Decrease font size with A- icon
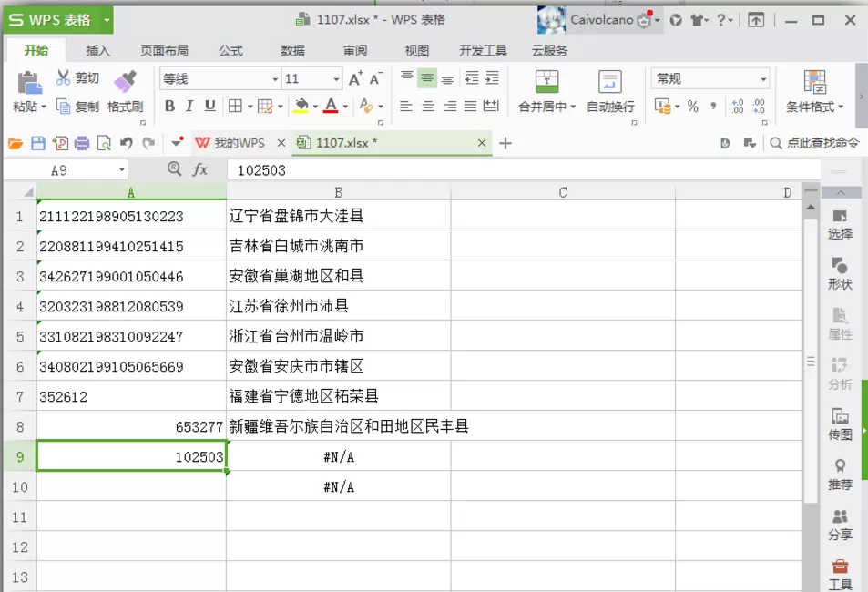 click(376, 78)
